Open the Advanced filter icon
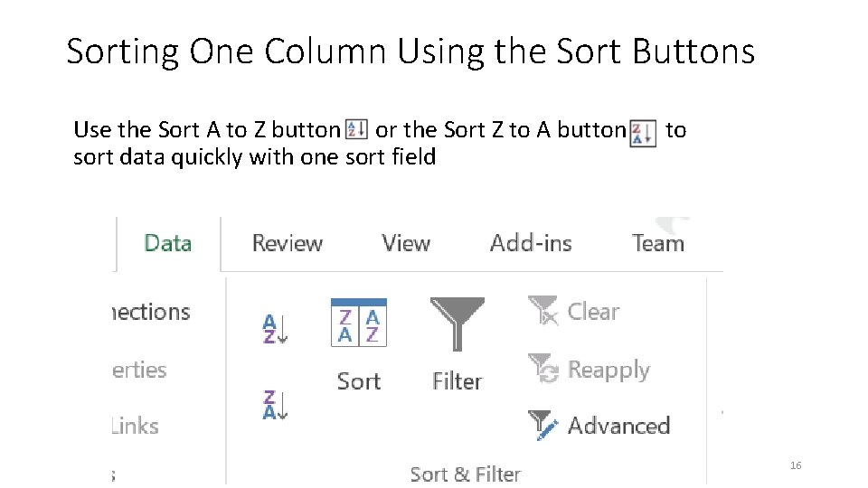868x488 pixels. tap(543, 426)
